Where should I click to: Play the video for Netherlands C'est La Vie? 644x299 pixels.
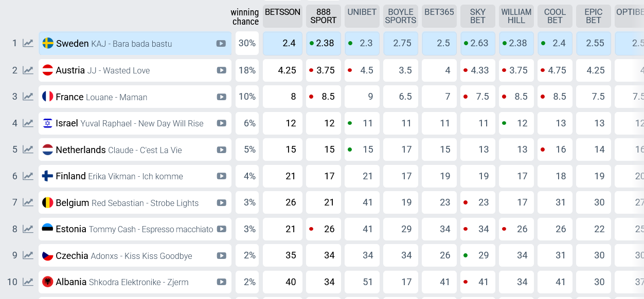click(x=221, y=149)
